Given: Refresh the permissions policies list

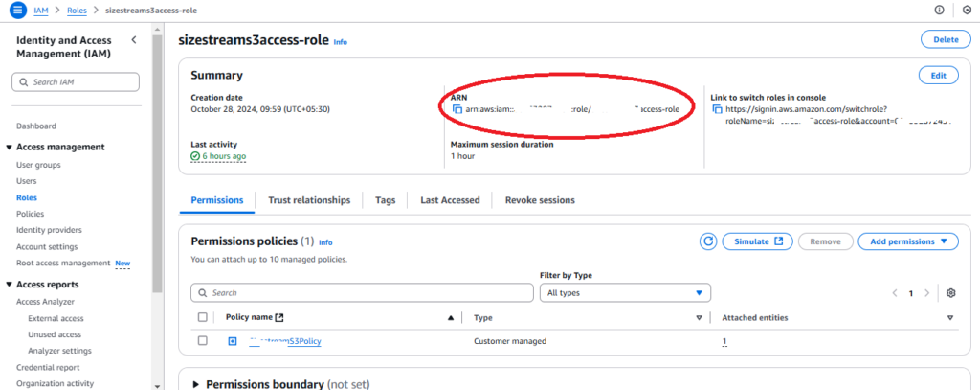Looking at the screenshot, I should pos(708,241).
